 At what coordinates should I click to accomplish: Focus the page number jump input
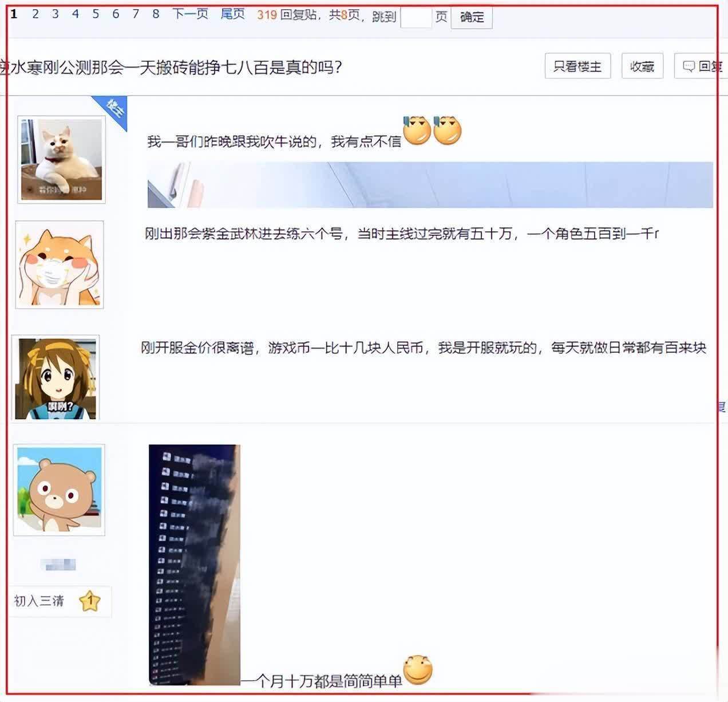tap(416, 17)
